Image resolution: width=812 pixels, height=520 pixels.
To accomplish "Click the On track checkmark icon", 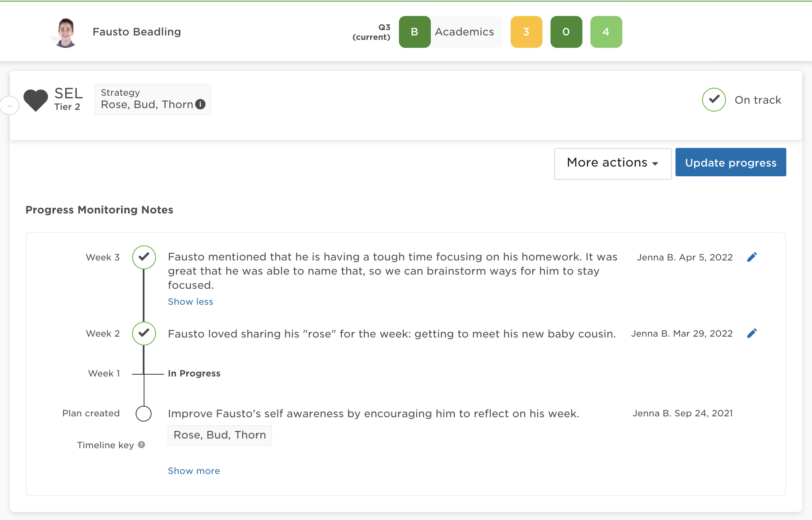I will click(714, 100).
